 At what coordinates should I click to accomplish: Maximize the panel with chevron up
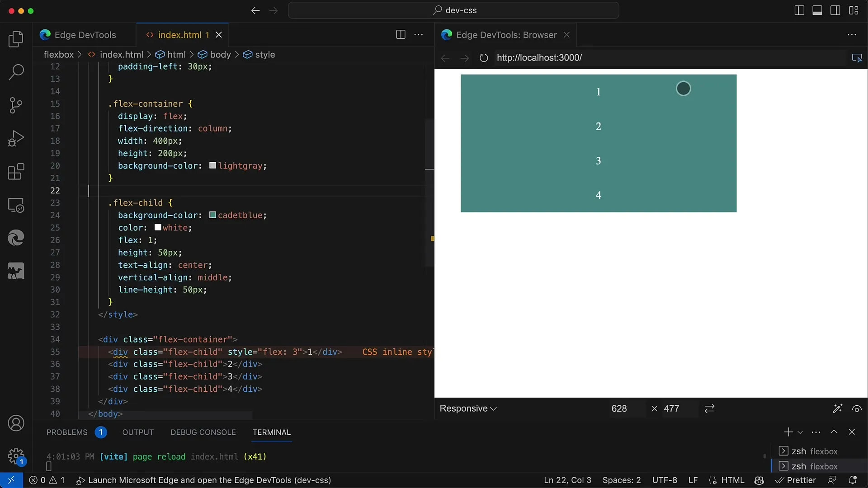(x=834, y=432)
